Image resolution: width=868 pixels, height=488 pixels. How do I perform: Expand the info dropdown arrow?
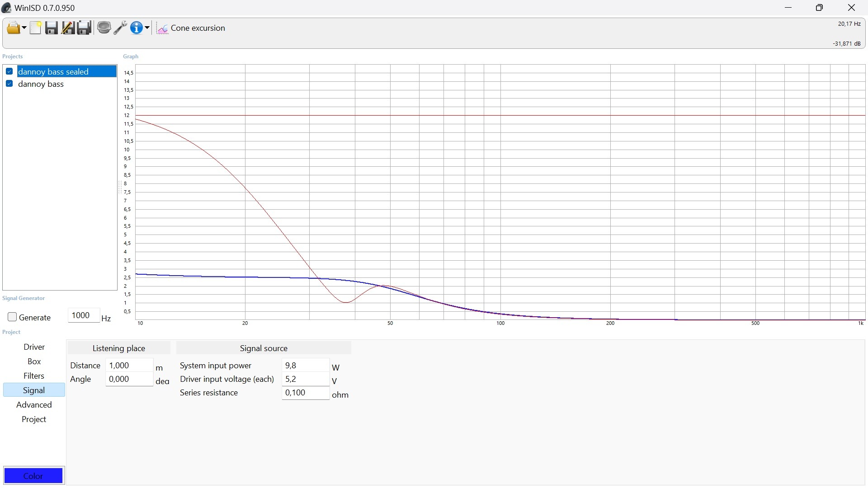point(147,28)
